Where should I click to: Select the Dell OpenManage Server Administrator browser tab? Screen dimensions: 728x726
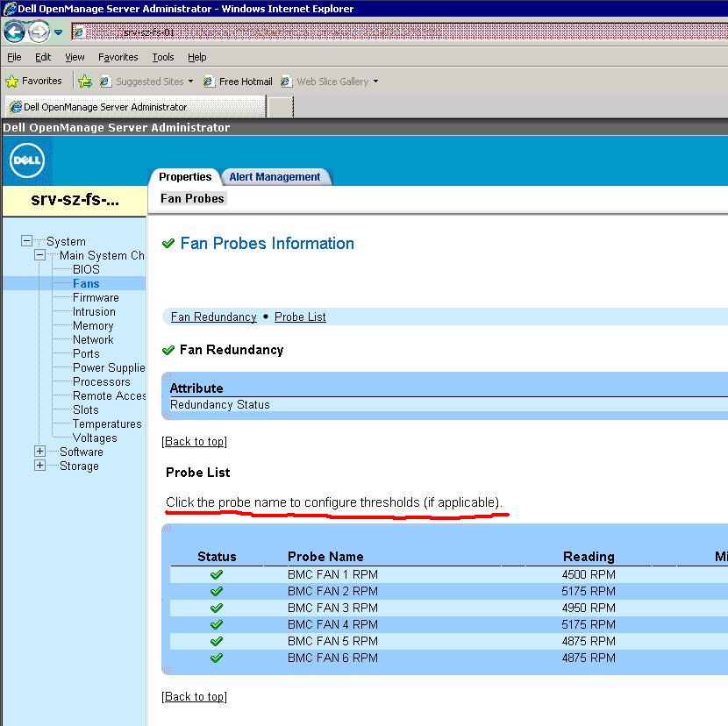point(135,107)
